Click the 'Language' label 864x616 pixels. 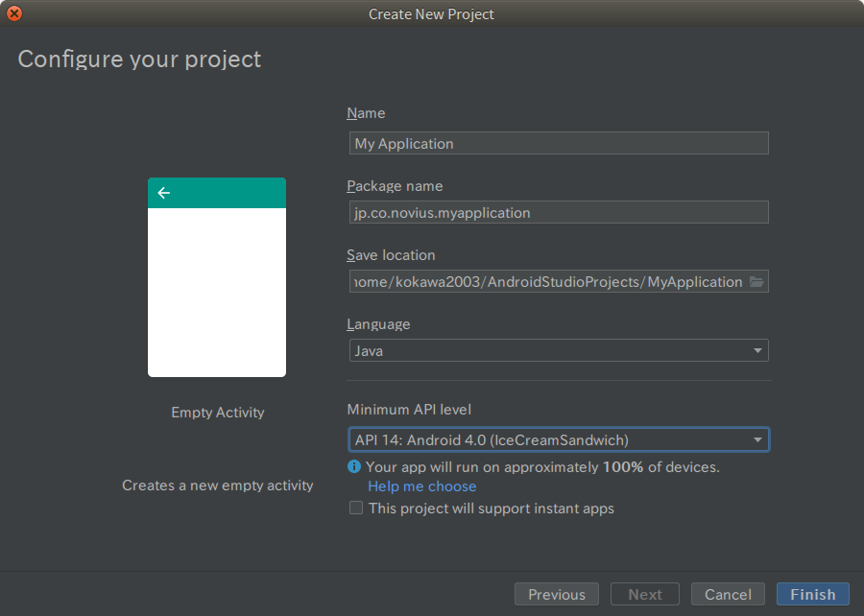[x=378, y=324]
